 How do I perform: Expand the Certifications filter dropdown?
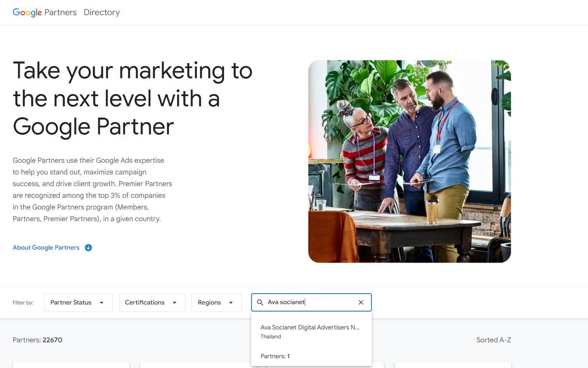(x=152, y=303)
